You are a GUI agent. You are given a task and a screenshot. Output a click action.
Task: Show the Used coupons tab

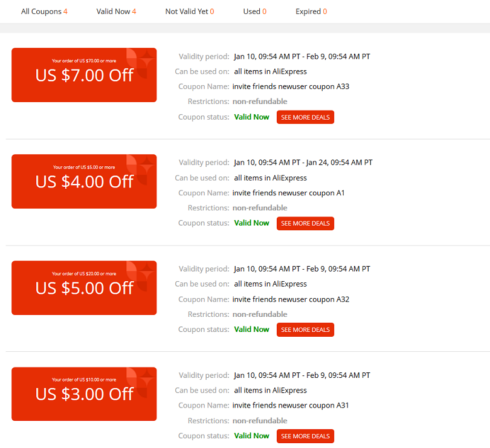coord(255,11)
